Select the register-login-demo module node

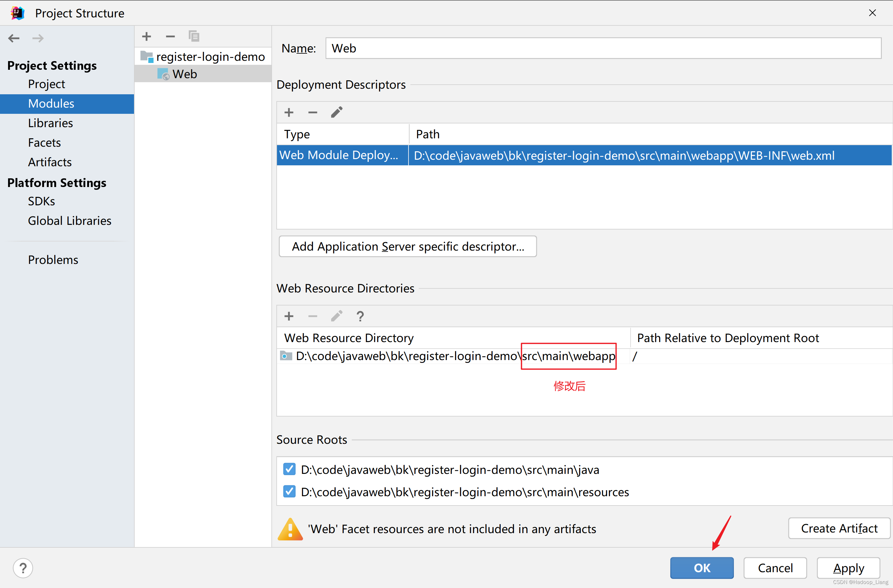[x=210, y=57]
